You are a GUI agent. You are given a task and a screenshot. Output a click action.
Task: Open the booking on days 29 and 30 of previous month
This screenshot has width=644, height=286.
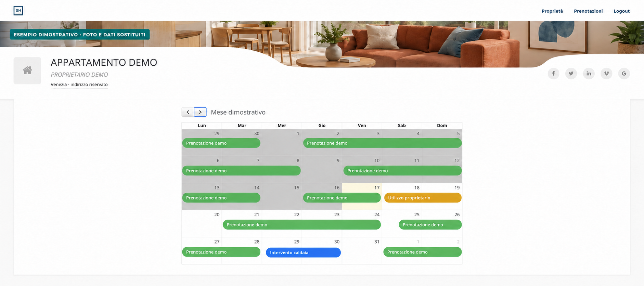pos(221,143)
